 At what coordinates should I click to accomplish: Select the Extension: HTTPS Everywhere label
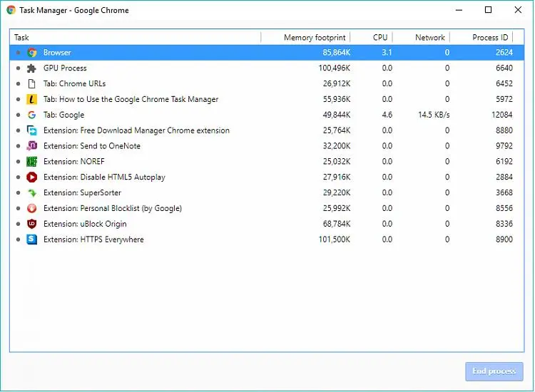(x=93, y=239)
